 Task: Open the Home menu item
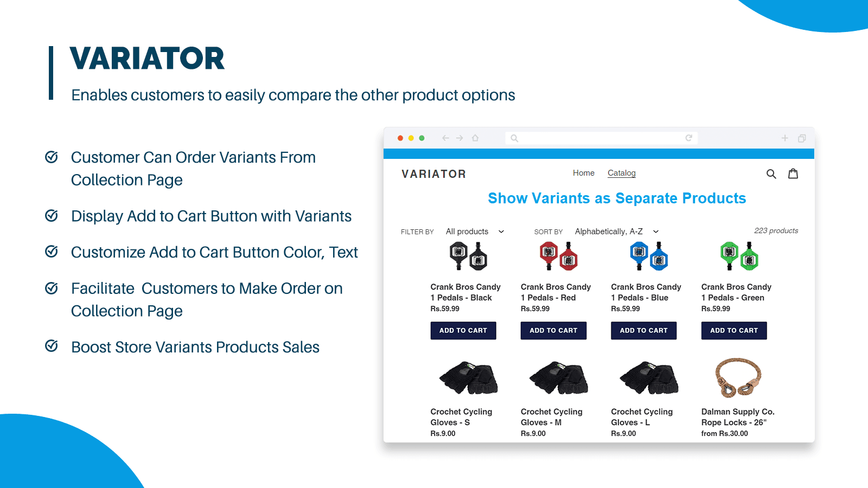click(x=583, y=173)
